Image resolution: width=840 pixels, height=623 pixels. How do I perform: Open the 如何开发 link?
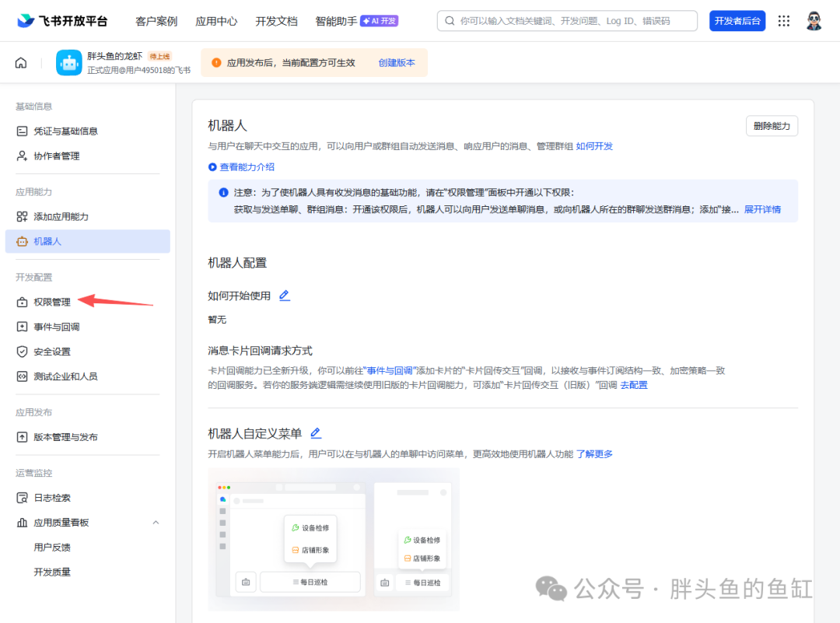pyautogui.click(x=594, y=146)
